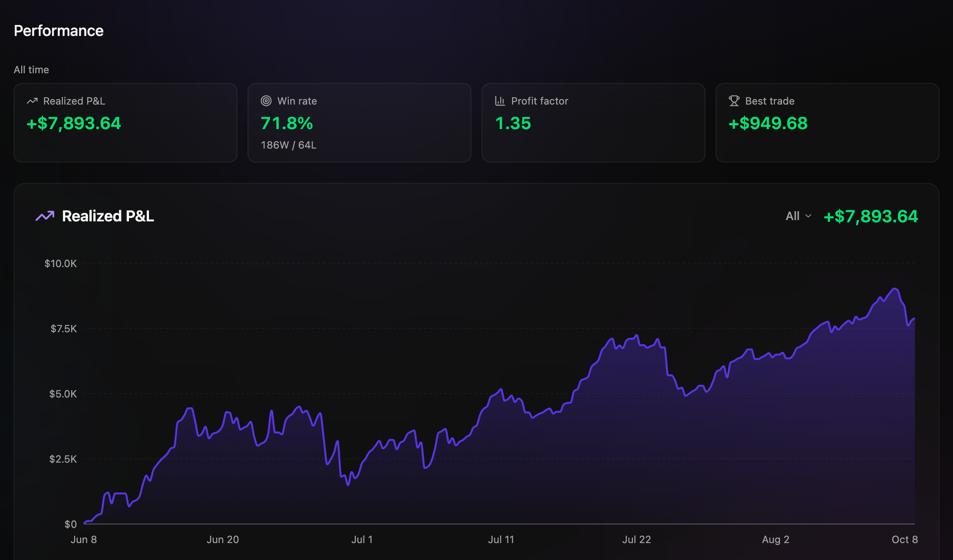Click the $5.0K y-axis label
953x560 pixels.
(x=63, y=394)
